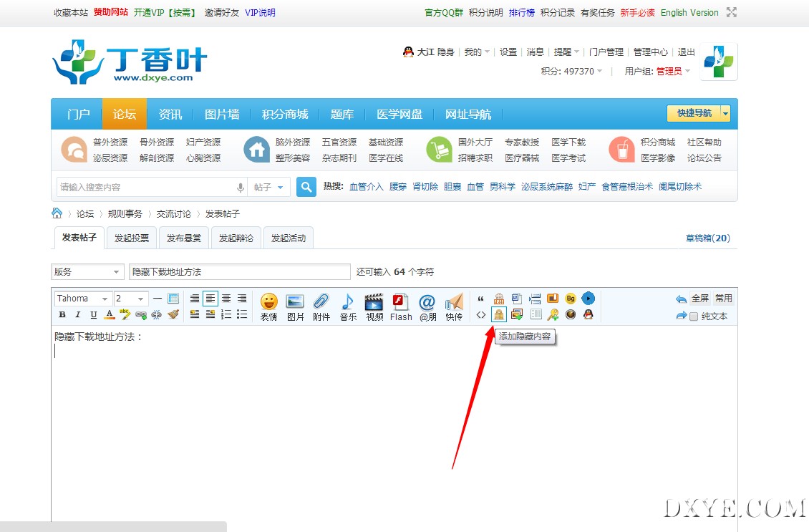
Task: Select the 积分商城 navigation menu item
Action: click(284, 115)
